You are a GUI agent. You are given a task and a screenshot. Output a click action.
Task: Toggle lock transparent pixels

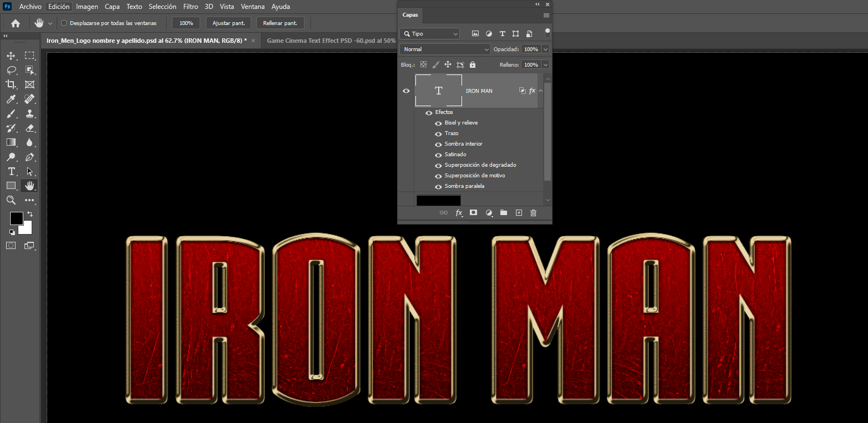[423, 65]
